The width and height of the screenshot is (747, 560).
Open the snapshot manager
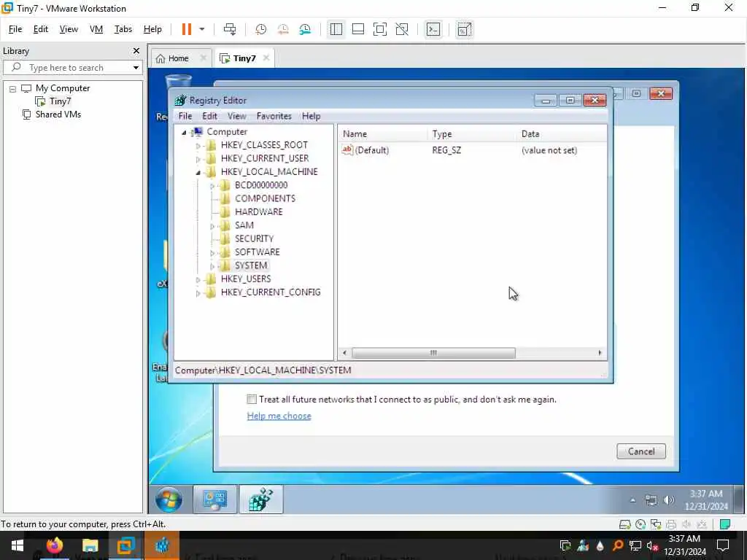coord(306,29)
